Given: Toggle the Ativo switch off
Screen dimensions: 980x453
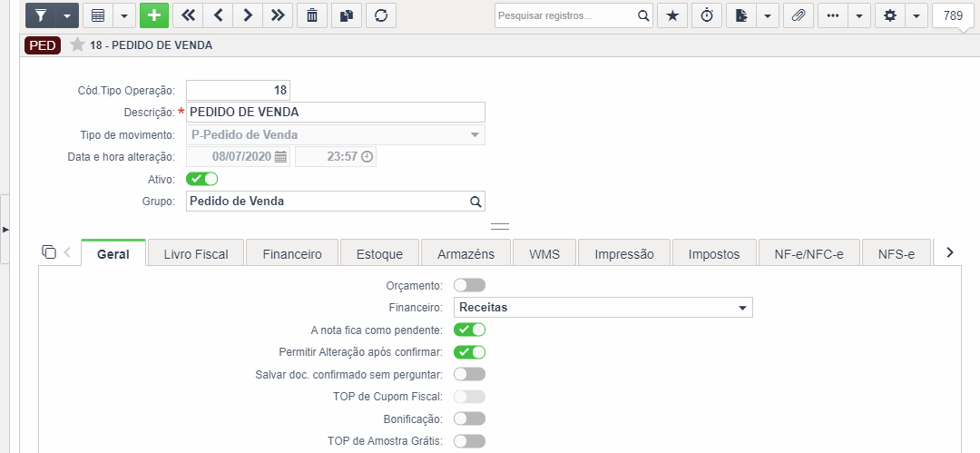Looking at the screenshot, I should (201, 179).
